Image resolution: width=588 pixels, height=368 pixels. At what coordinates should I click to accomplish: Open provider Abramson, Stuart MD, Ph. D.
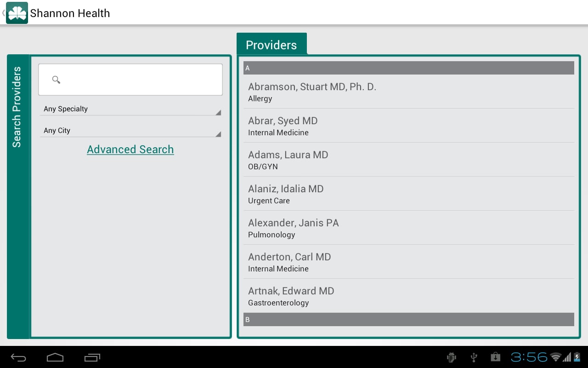click(x=409, y=92)
